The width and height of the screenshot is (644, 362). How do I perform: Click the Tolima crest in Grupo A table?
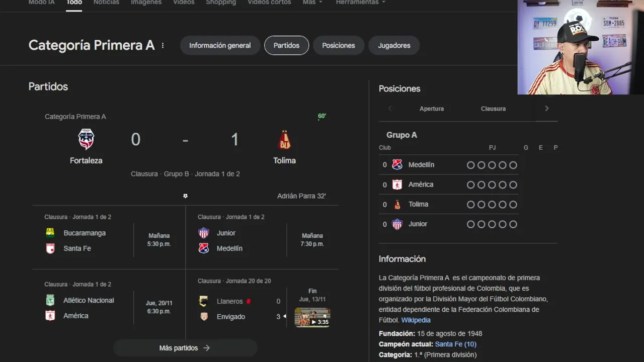point(397,204)
